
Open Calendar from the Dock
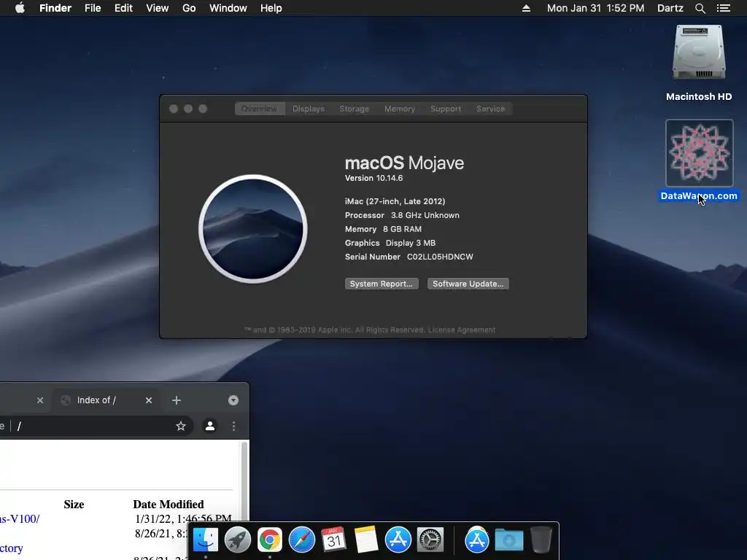(333, 540)
